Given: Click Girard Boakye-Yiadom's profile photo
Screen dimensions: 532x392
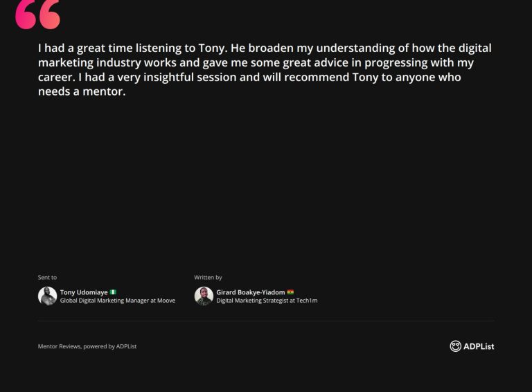Looking at the screenshot, I should point(204,296).
